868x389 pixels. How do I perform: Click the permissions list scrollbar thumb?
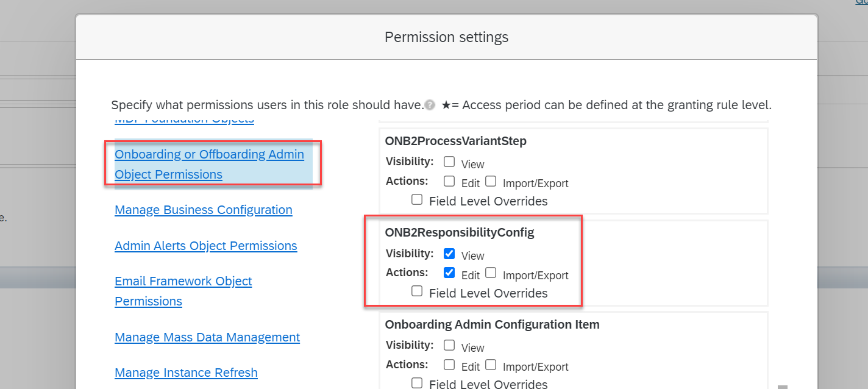(x=783, y=387)
